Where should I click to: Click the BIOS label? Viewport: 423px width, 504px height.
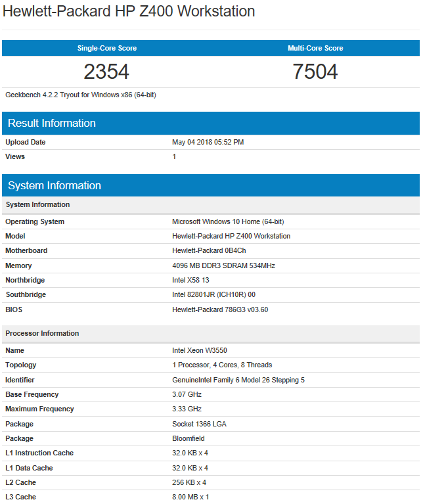(14, 310)
